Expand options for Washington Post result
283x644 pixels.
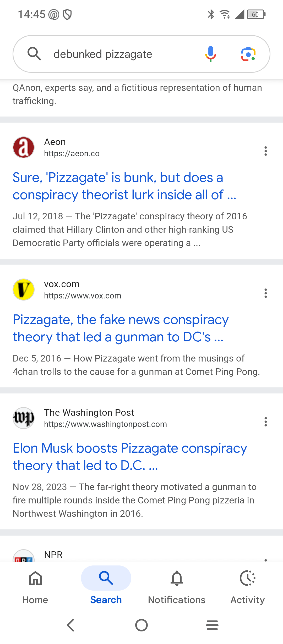[265, 422]
